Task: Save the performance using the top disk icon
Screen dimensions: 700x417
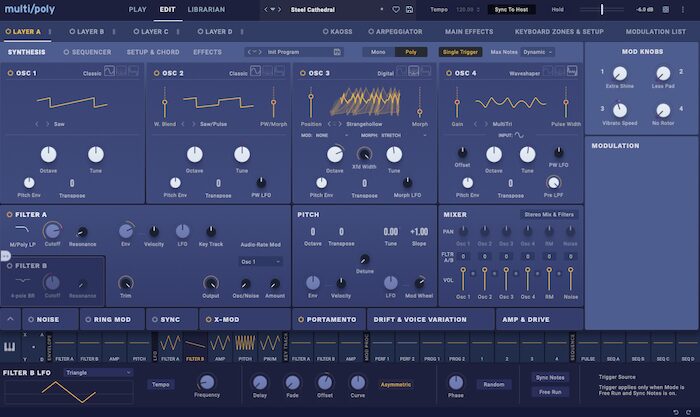Action: pyautogui.click(x=409, y=9)
